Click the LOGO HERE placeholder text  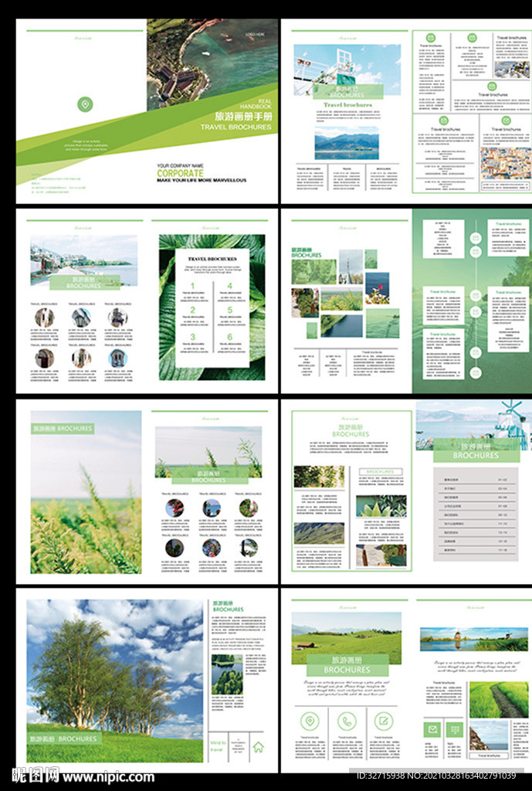(255, 34)
